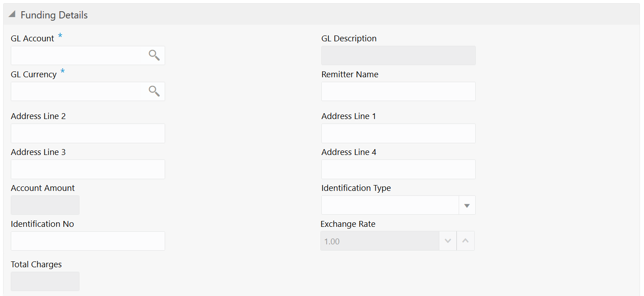Click the GL Account input field
Image resolution: width=644 pixels, height=296 pixels.
point(79,55)
